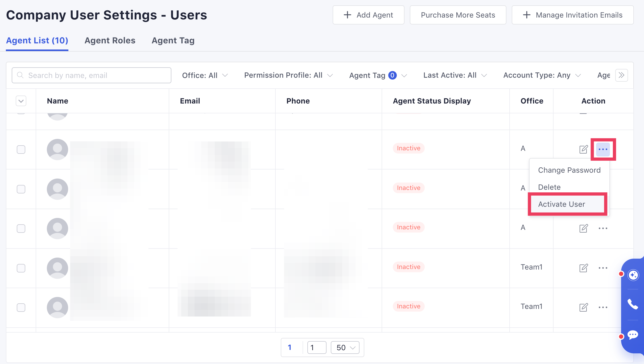Screen dimensions: 644x364
Task: Click the edit pencil icon in the first Inactive row
Action: (583, 149)
